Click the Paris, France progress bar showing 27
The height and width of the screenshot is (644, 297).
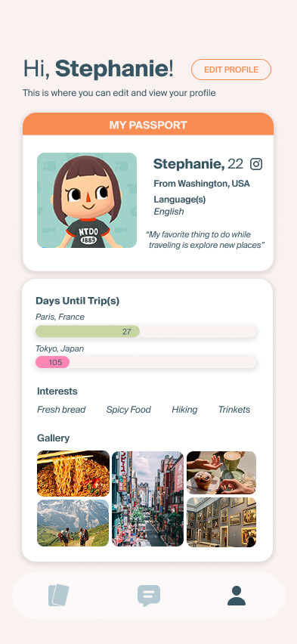click(147, 331)
